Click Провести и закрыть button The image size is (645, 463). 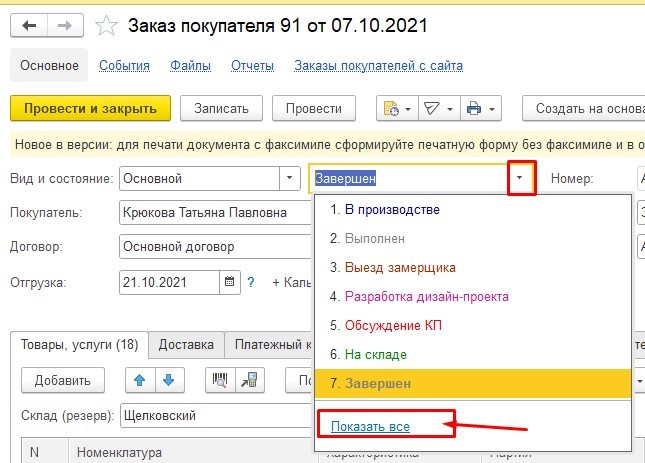(x=90, y=108)
